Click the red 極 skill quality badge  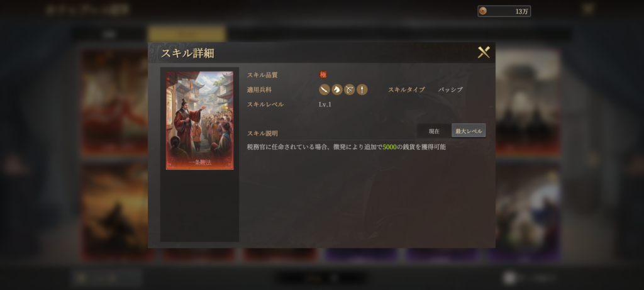(323, 75)
